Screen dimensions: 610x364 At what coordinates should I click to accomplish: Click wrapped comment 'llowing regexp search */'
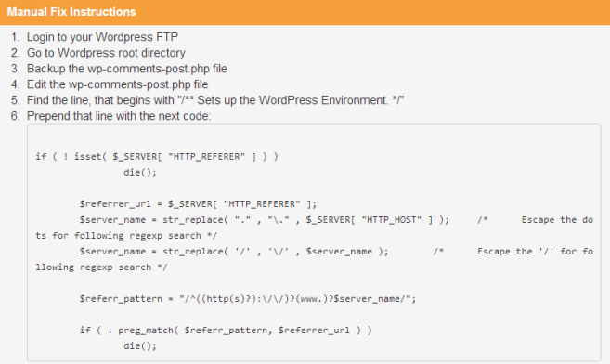point(101,267)
